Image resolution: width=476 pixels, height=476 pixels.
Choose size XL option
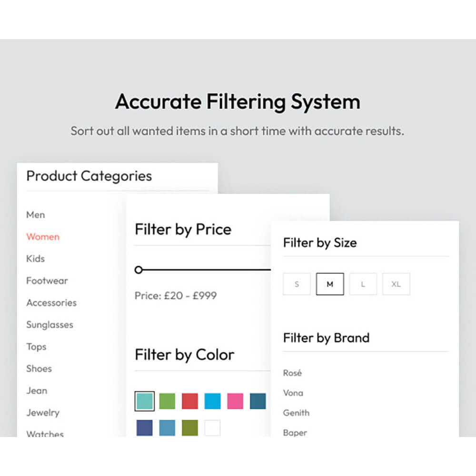pyautogui.click(x=396, y=284)
